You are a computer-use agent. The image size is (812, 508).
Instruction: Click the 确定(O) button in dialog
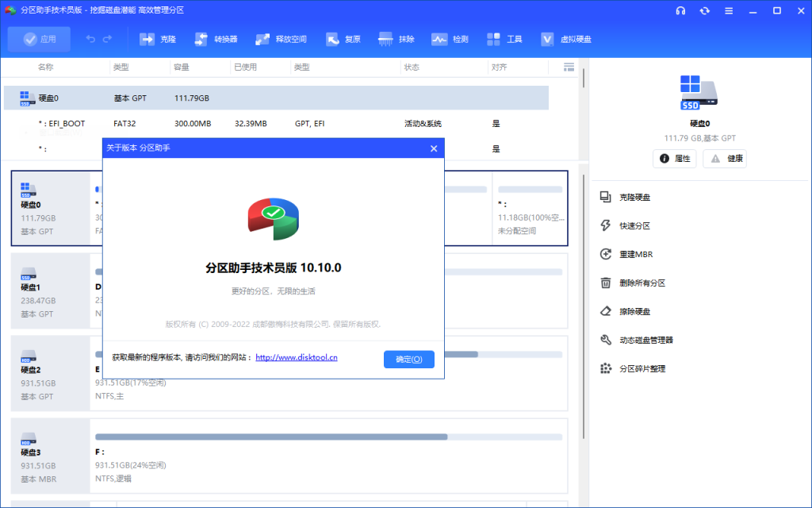tap(408, 360)
